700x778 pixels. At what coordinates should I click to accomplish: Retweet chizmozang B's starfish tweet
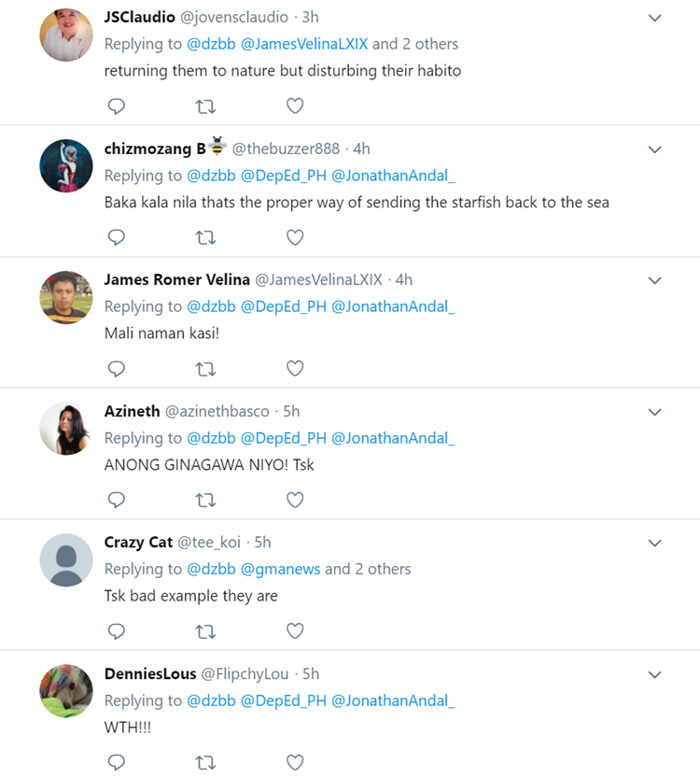205,238
